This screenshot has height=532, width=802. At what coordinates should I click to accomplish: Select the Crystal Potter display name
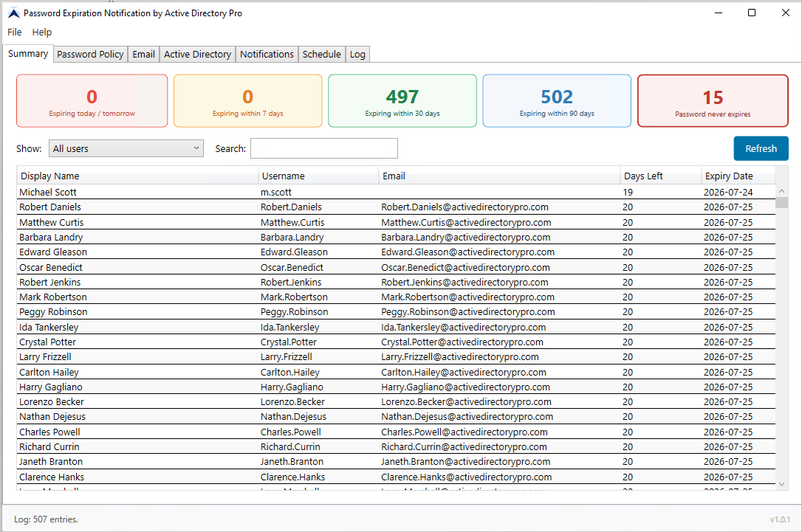click(x=47, y=342)
